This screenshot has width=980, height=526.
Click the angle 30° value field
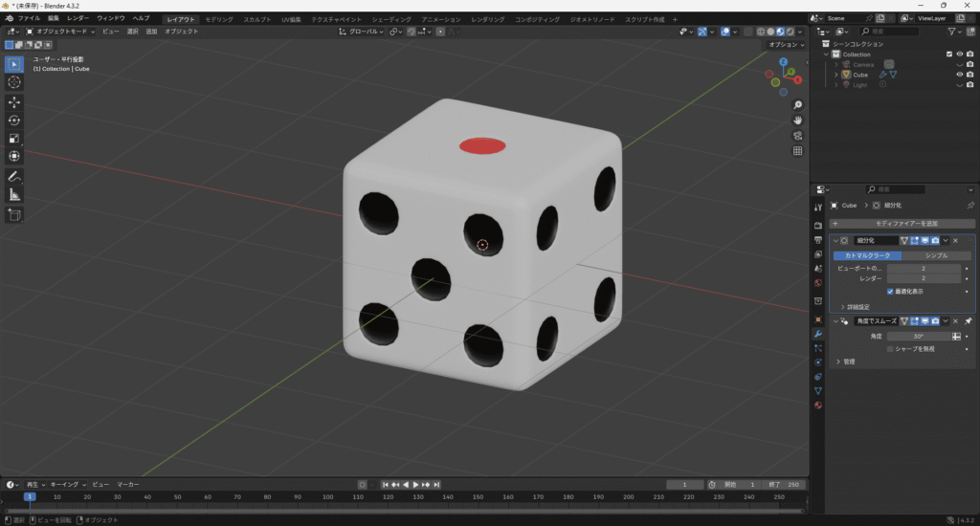(918, 336)
